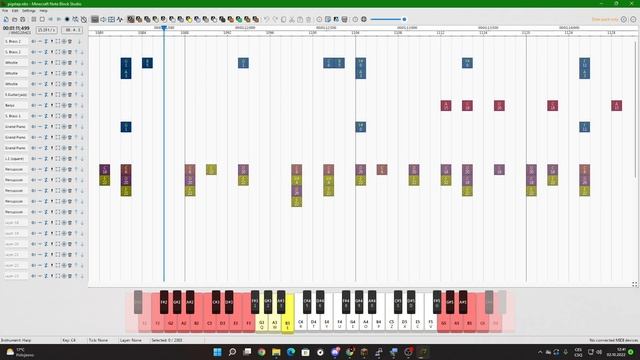The image size is (640, 360).
Task: Lock the Banjo layer
Action: (46, 105)
